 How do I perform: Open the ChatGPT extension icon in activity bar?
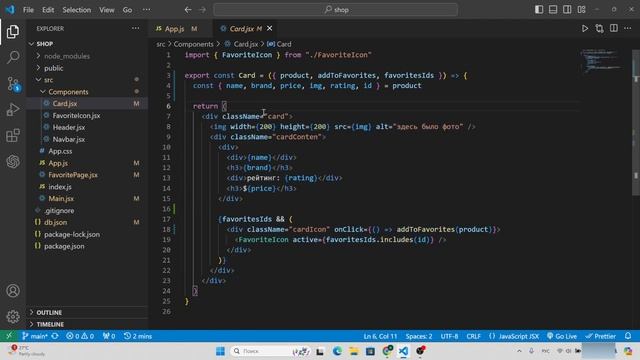[x=13, y=161]
